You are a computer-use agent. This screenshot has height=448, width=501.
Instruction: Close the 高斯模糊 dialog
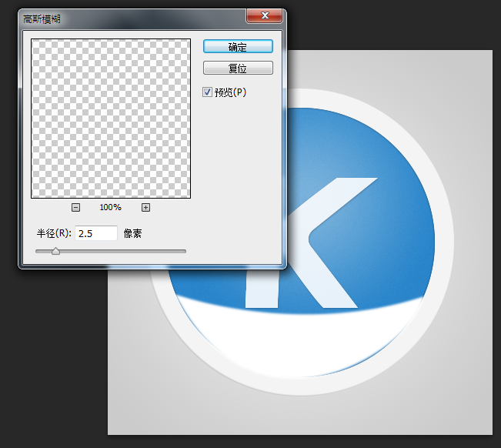pyautogui.click(x=264, y=15)
